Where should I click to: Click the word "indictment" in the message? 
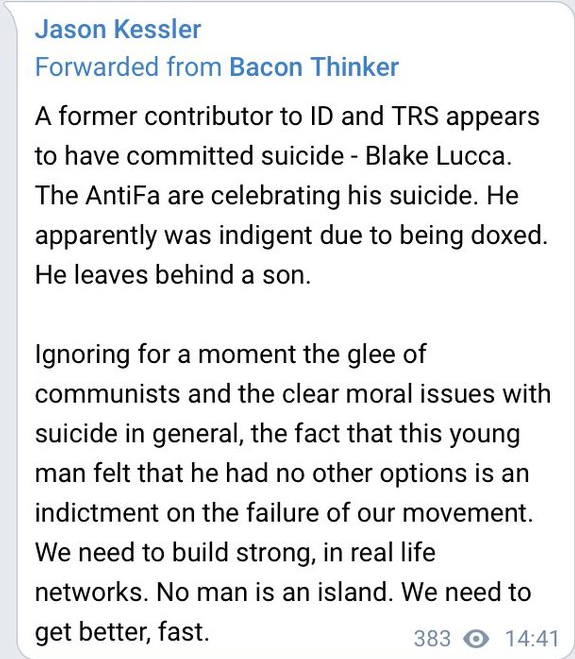pos(97,513)
